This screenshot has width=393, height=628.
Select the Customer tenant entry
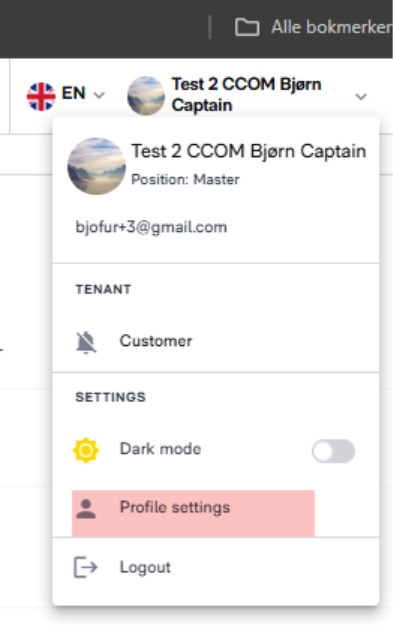coord(216,342)
